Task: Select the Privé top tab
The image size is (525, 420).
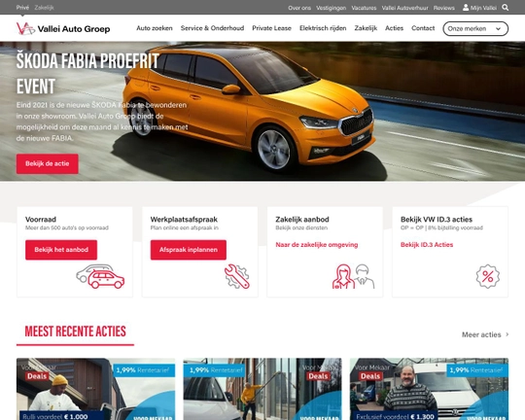Action: click(22, 8)
